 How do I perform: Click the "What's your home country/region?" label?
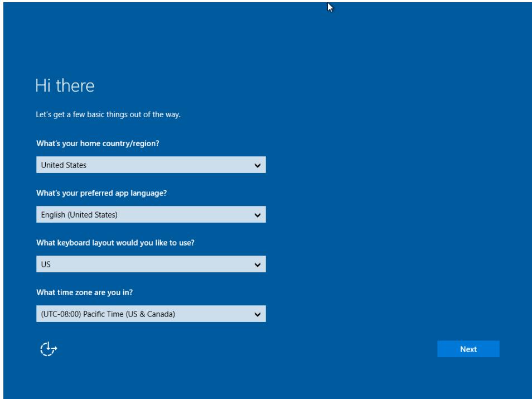[x=98, y=143]
